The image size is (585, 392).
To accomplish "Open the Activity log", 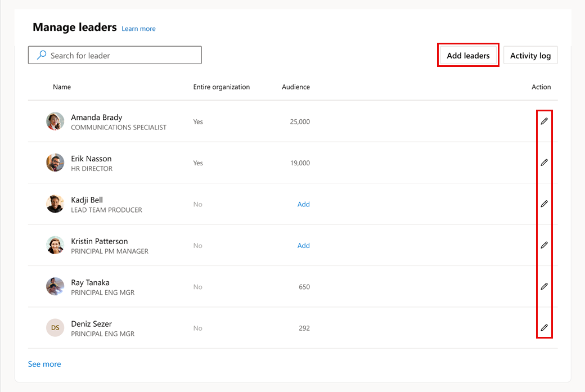I will point(530,56).
